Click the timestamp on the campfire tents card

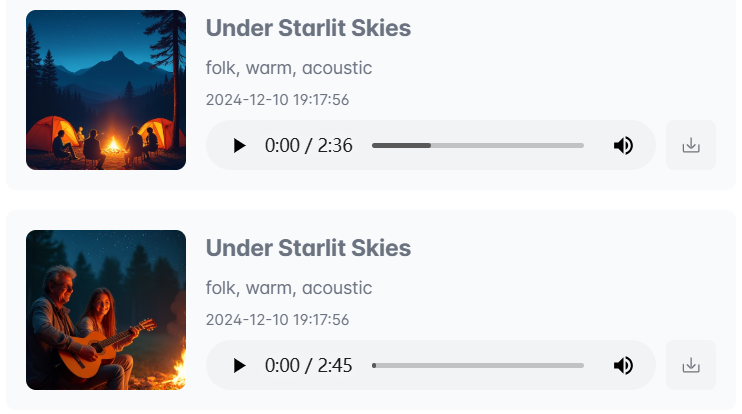pos(277,100)
